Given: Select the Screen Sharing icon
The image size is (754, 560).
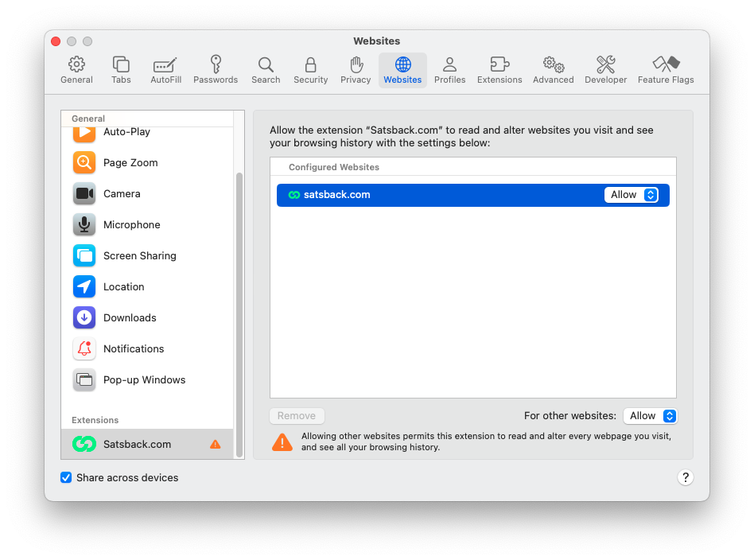Looking at the screenshot, I should (84, 255).
